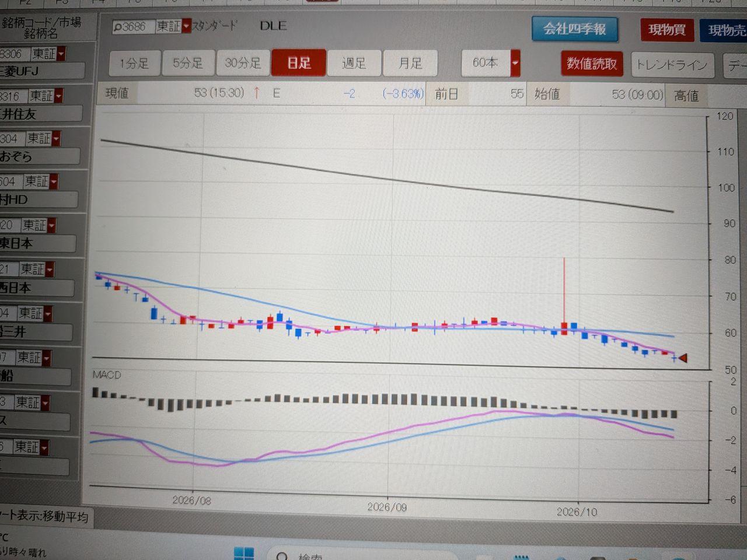
Task: Open the weather widget in the taskbar
Action: point(23,546)
